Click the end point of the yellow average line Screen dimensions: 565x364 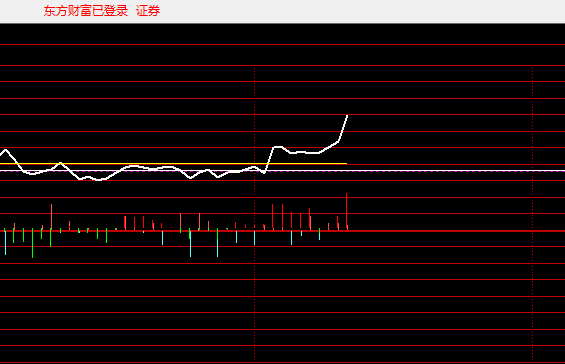point(346,164)
